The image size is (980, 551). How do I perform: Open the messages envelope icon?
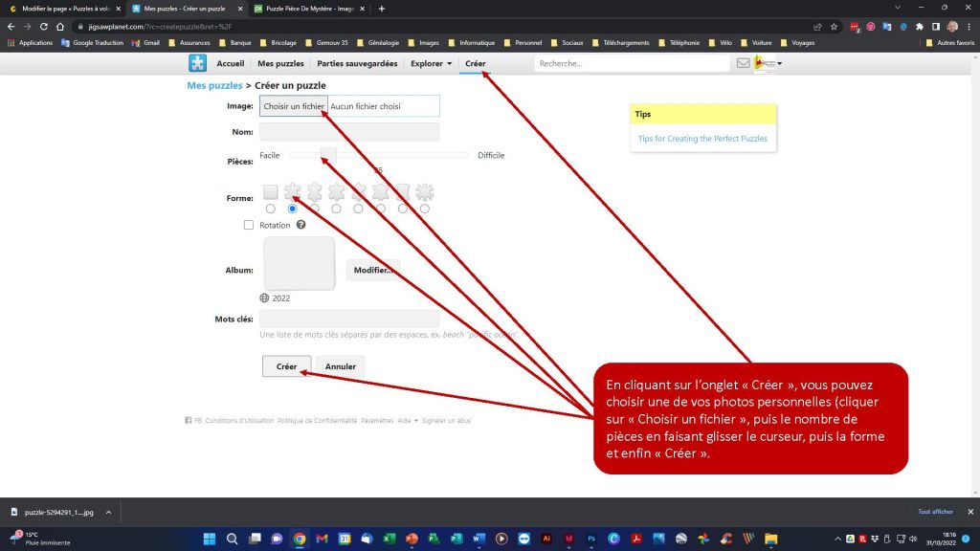(743, 64)
